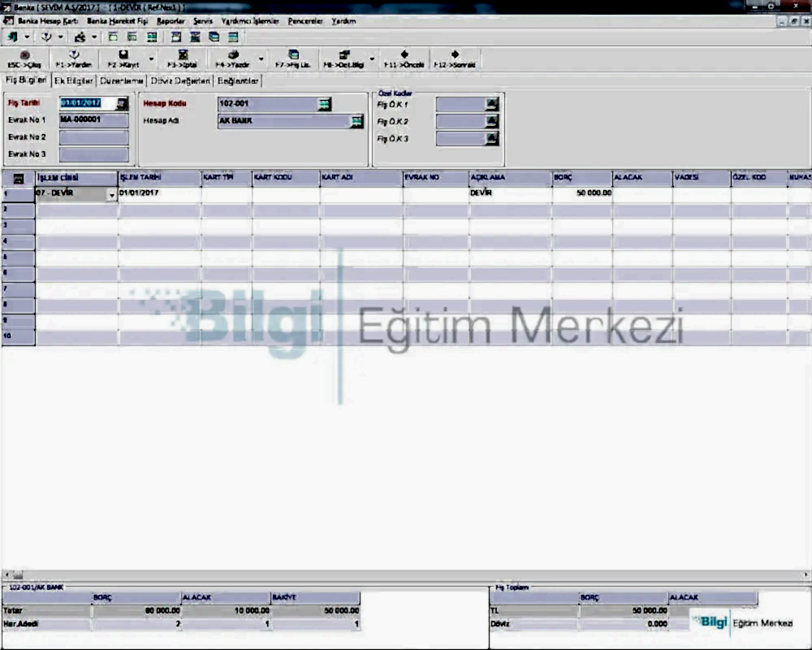Screen dimensions: 812x650
Task: Expand the Fiş Ö.K 1 code picker
Action: pyautogui.click(x=491, y=104)
